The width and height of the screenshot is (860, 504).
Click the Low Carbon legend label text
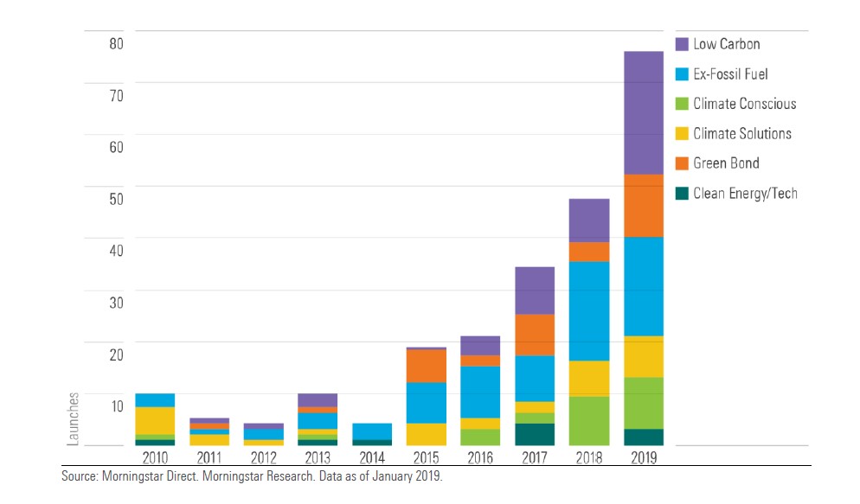(726, 44)
